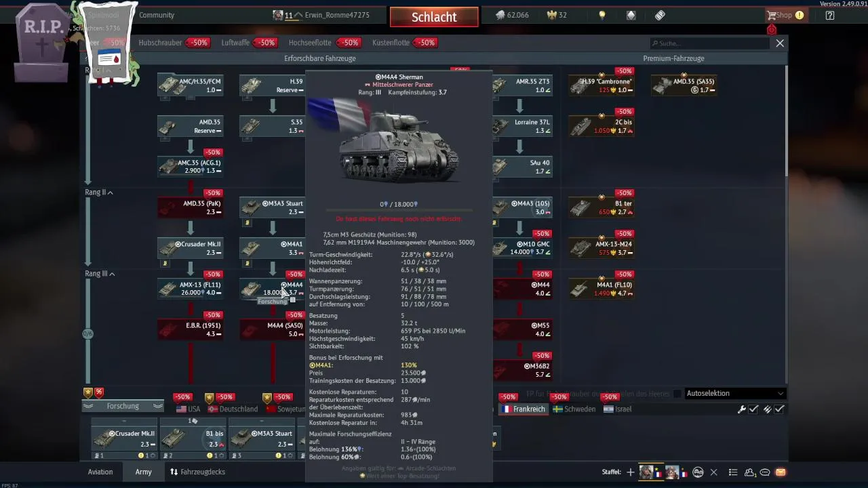Image resolution: width=868 pixels, height=488 pixels.
Task: Open the list icon in bottom bar
Action: point(733,472)
